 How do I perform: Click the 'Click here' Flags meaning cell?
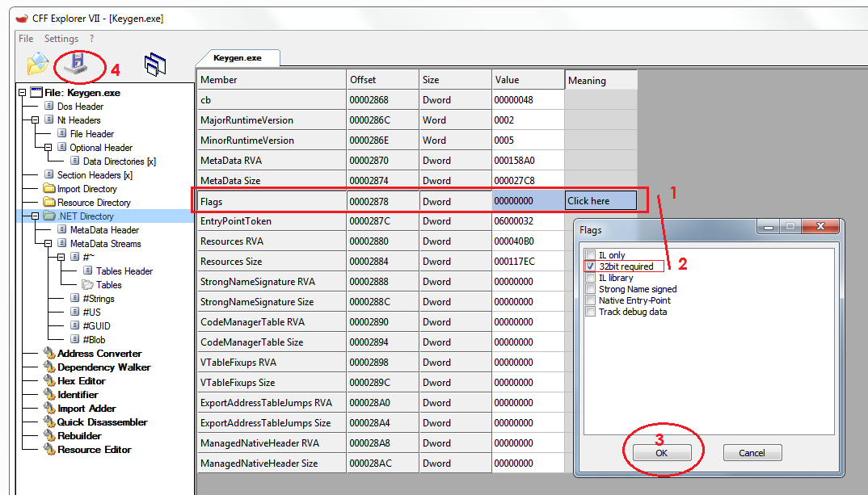coord(600,201)
